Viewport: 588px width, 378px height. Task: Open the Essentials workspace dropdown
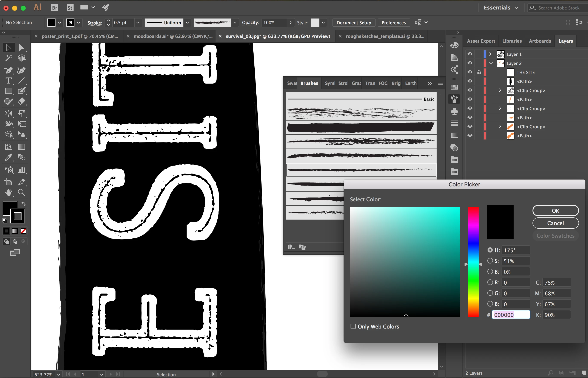pyautogui.click(x=500, y=8)
